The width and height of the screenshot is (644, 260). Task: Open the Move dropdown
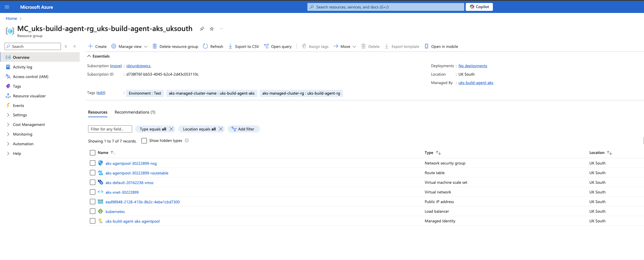pos(345,46)
